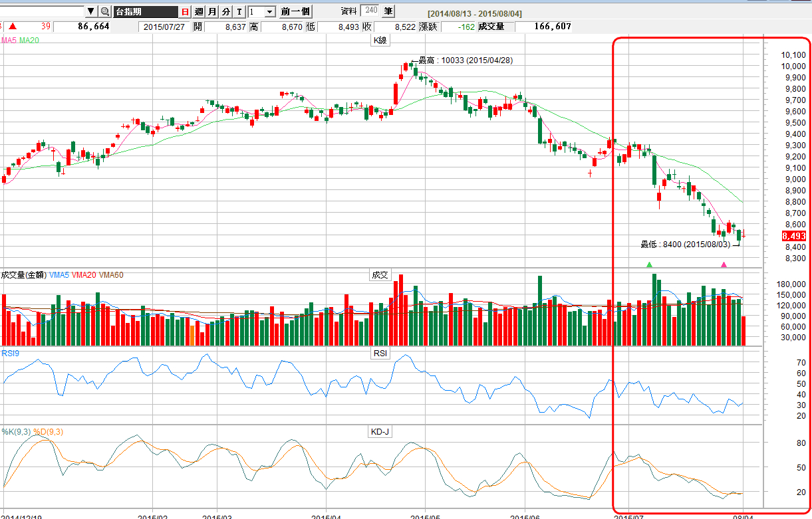This screenshot has height=519, width=812.
Task: Click the VMA60 volume legend label
Action: point(111,275)
